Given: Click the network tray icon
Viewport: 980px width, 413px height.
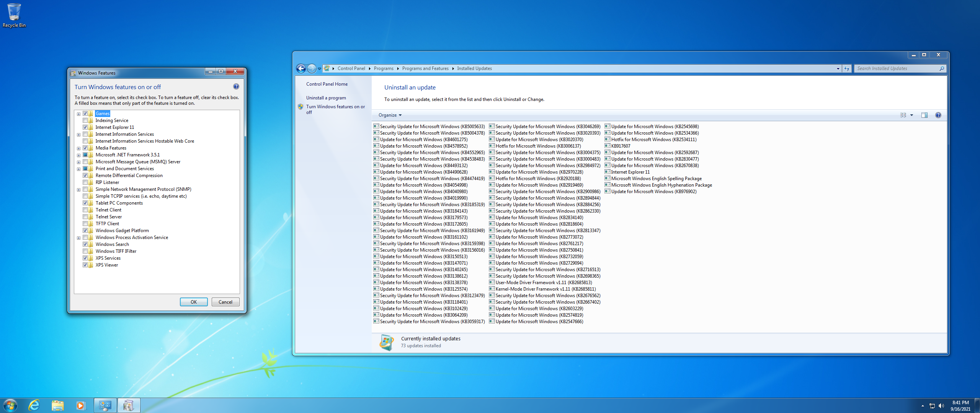Looking at the screenshot, I should (932, 406).
